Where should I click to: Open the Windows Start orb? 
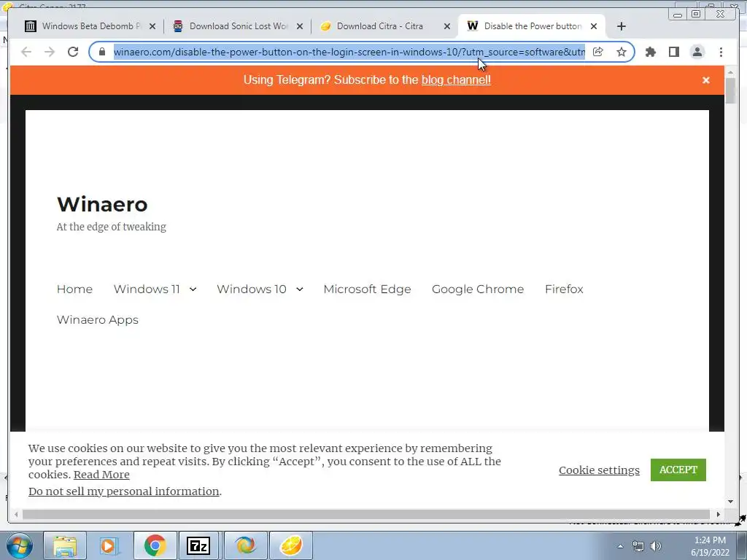click(x=20, y=545)
